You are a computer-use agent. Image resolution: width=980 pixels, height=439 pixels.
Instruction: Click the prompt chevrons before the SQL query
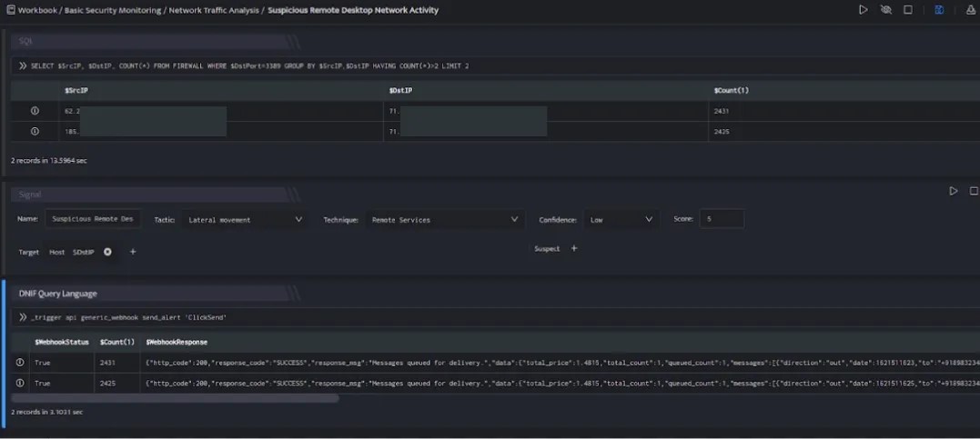pos(23,65)
